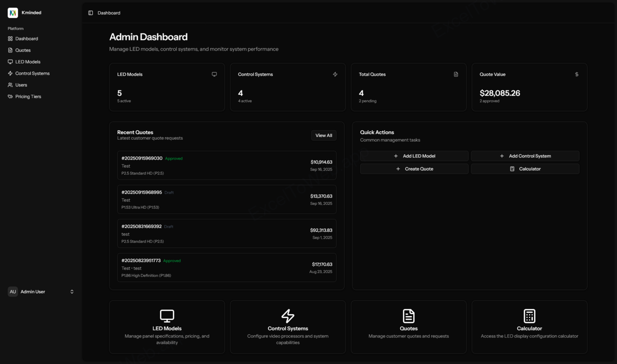
Task: Click the large Quotes document icon
Action: coord(408,316)
